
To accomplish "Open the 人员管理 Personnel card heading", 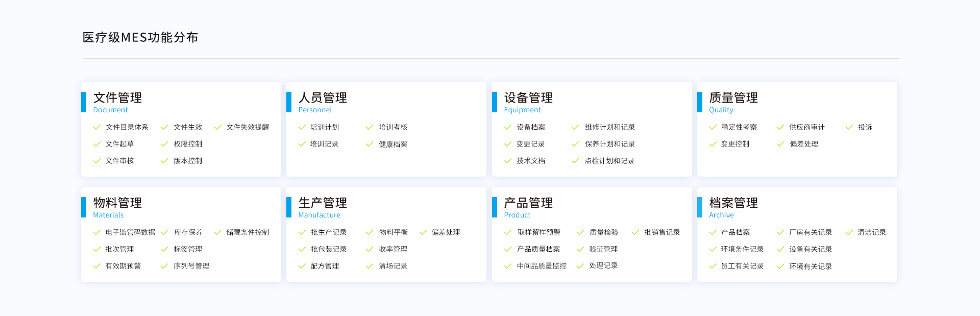I will pos(323,98).
